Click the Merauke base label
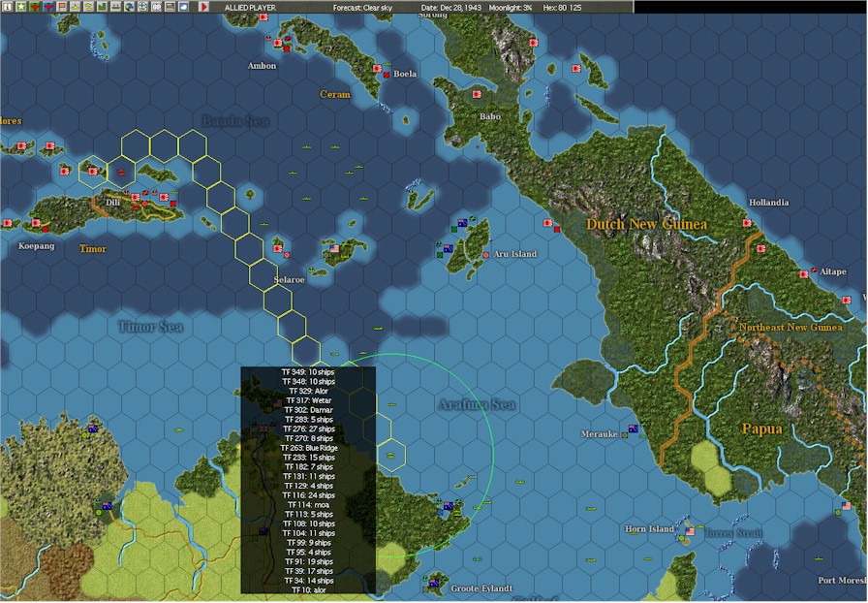Image resolution: width=868 pixels, height=603 pixels. pyautogui.click(x=599, y=434)
